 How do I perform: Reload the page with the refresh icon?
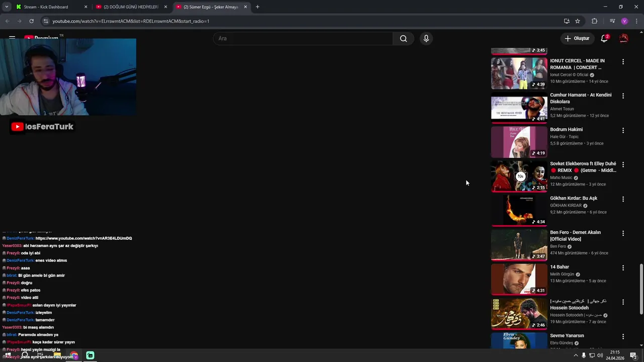(x=31, y=21)
